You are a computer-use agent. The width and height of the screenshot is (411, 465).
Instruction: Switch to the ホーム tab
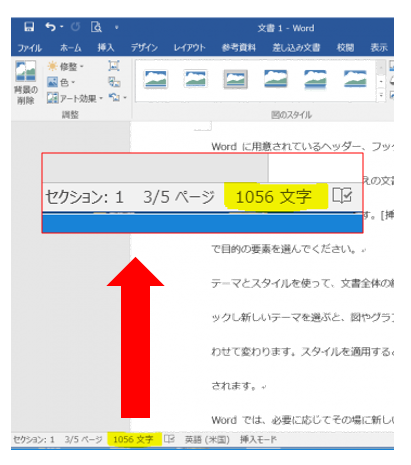pyautogui.click(x=70, y=48)
